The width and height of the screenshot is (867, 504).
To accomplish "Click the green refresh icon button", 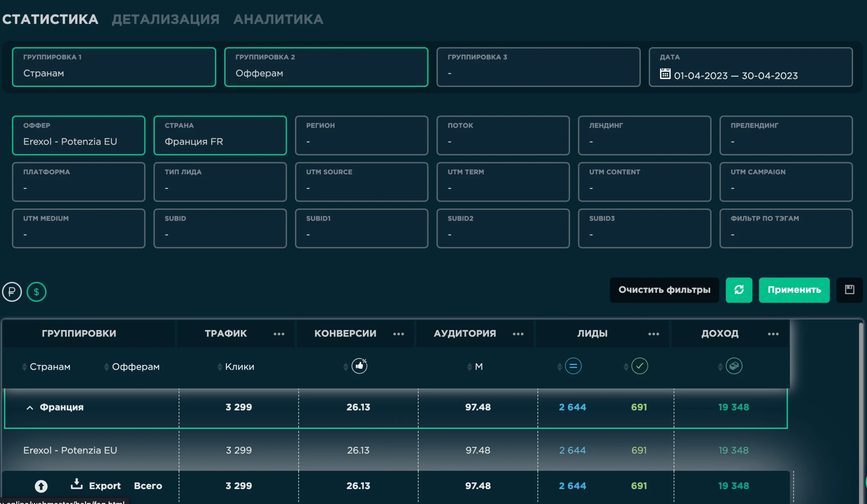I will [x=739, y=290].
